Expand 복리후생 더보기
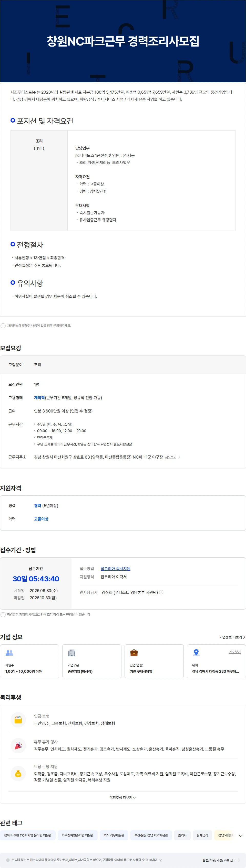246x868 pixels. click(x=123, y=798)
